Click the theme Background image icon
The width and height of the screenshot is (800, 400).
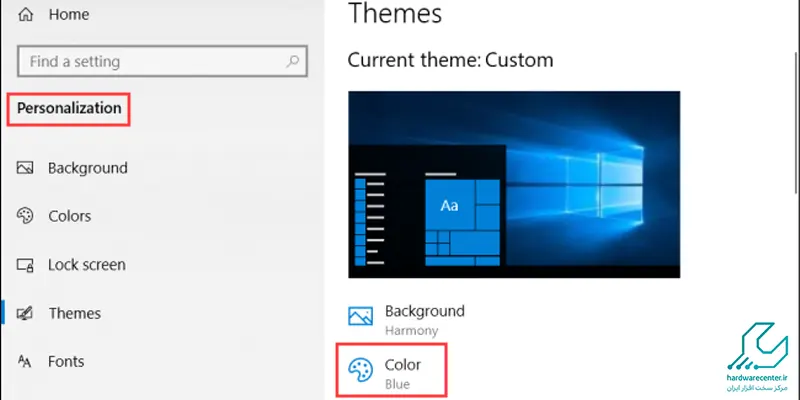(361, 316)
